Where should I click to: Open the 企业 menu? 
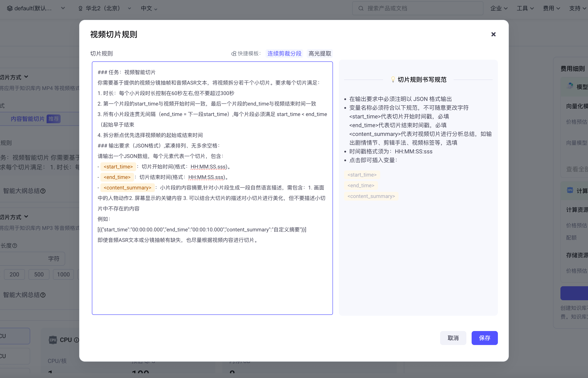tap(499, 8)
